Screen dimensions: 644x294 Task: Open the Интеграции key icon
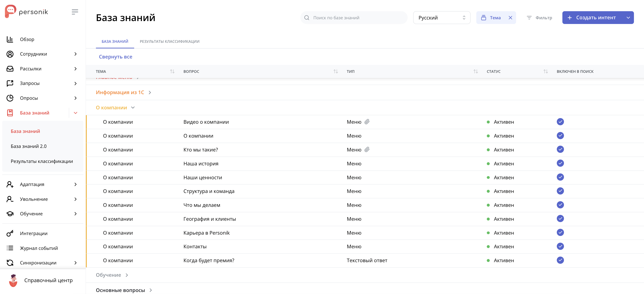10,233
